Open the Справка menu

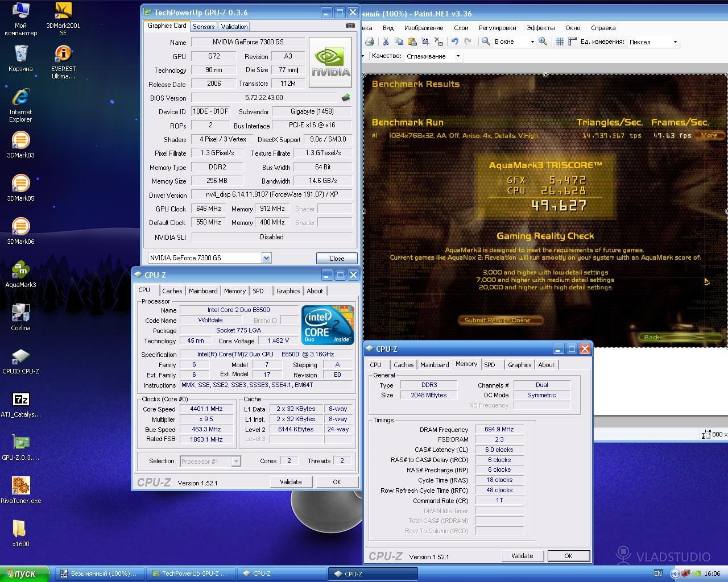point(603,28)
